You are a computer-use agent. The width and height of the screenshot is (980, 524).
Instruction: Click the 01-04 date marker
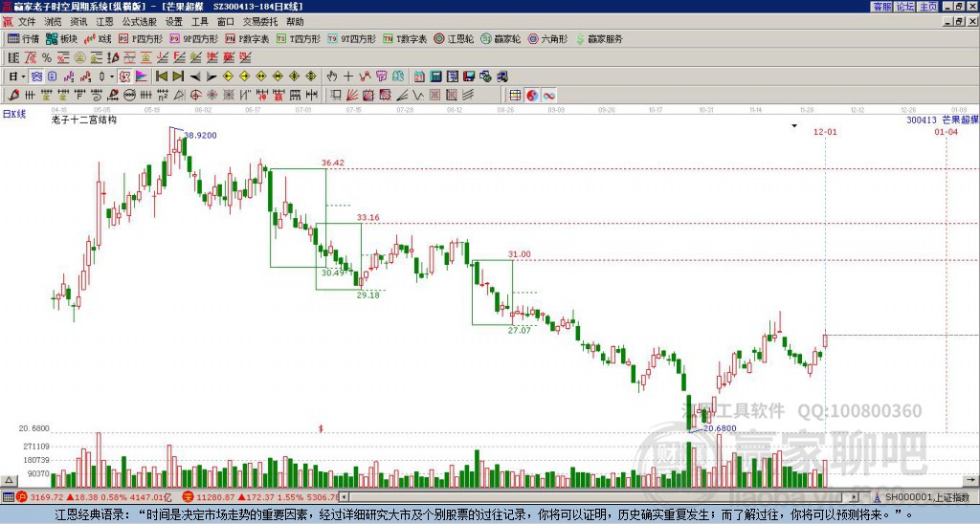[x=946, y=132]
